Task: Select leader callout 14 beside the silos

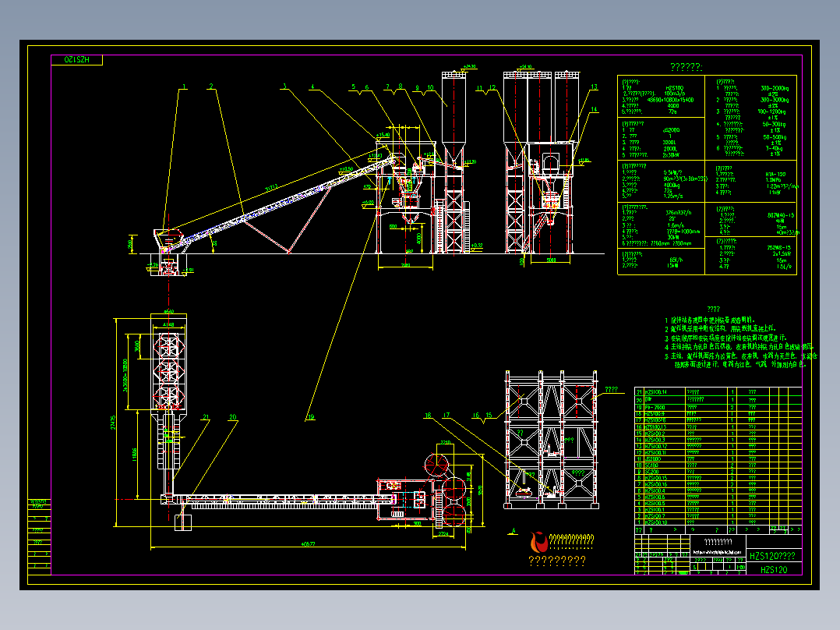Action: 594,109
